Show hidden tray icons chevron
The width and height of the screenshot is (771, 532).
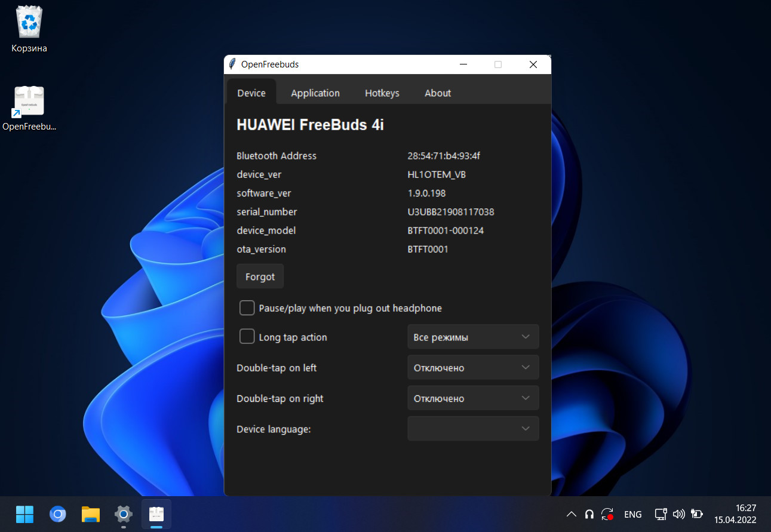tap(572, 514)
